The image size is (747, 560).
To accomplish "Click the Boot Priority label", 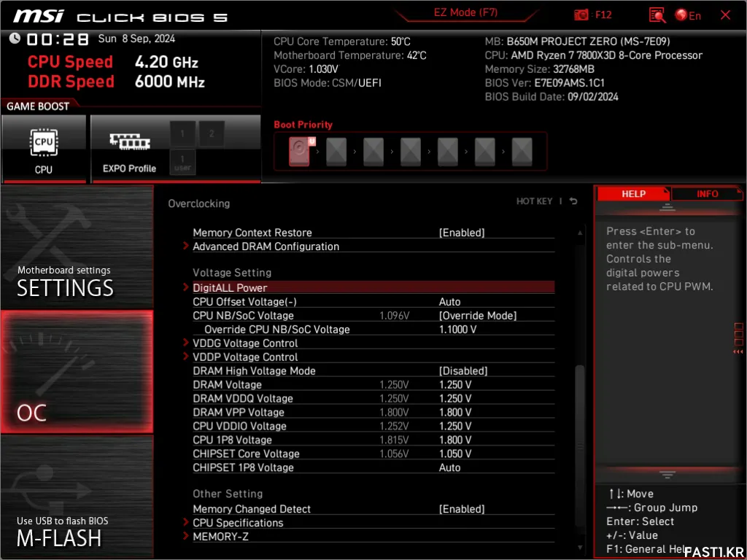I will tap(303, 125).
